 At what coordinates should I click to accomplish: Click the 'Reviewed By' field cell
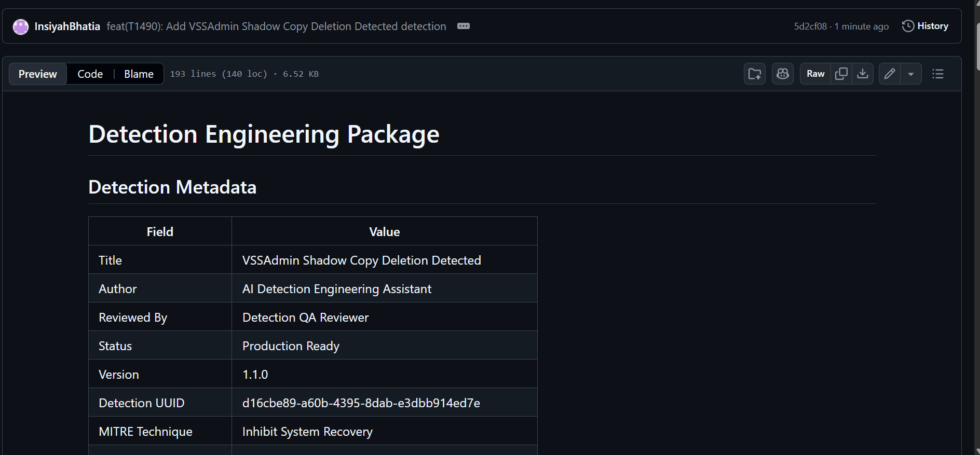[x=160, y=317]
